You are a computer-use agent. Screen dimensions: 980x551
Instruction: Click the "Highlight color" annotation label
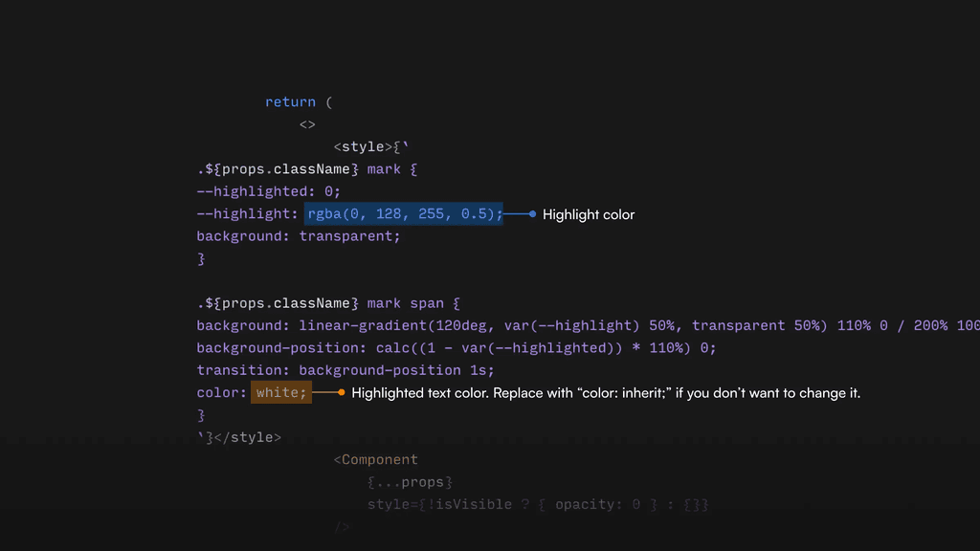(x=588, y=214)
